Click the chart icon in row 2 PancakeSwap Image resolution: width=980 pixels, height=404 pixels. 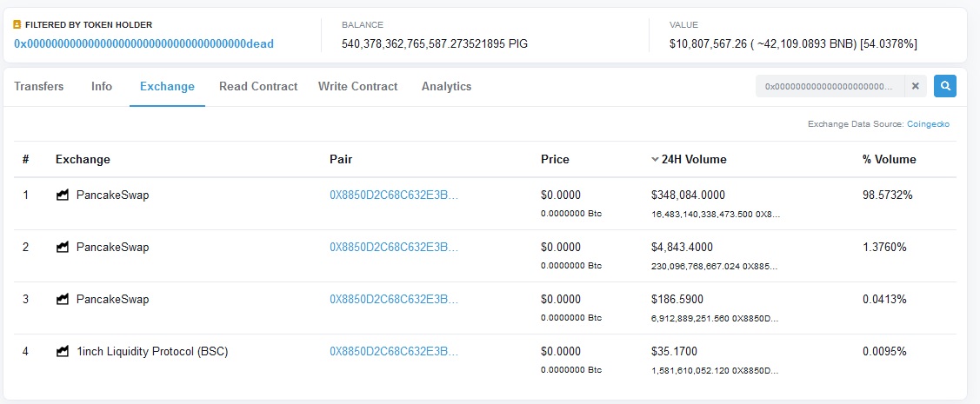[x=62, y=248]
